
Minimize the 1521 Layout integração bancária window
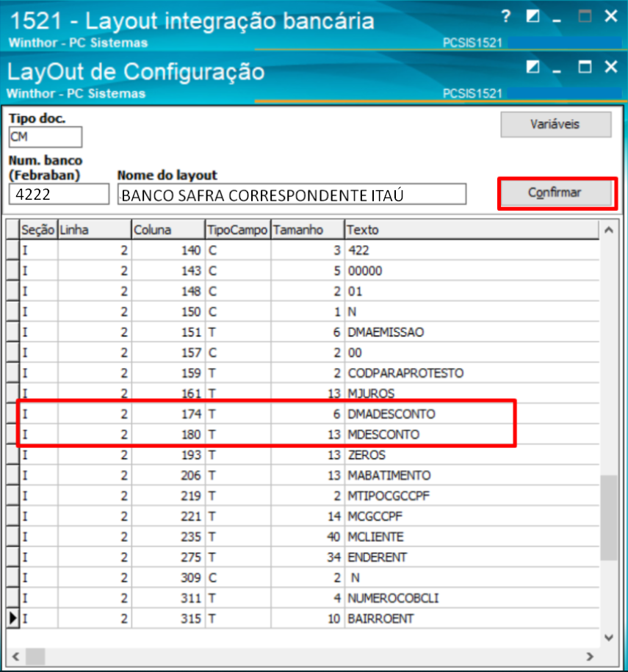(x=557, y=21)
